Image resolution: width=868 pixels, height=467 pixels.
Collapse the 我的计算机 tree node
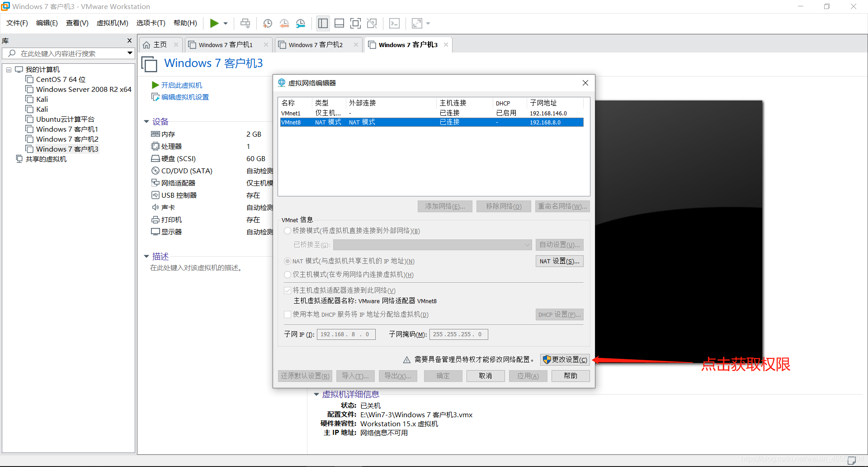tap(9, 70)
